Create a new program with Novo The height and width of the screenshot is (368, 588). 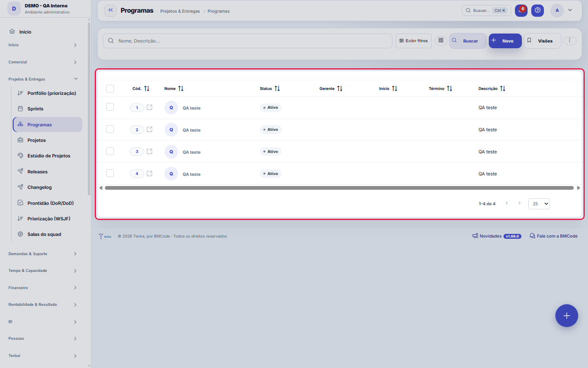(505, 41)
